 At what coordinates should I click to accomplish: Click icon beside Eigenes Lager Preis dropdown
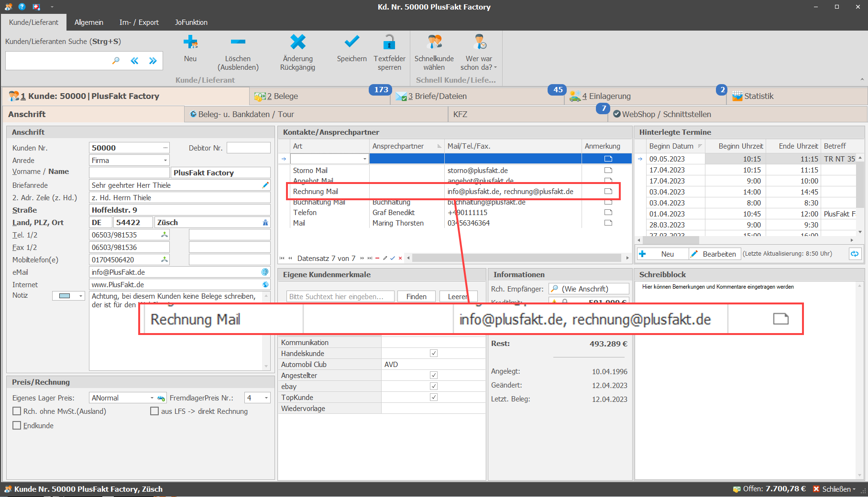coord(162,398)
